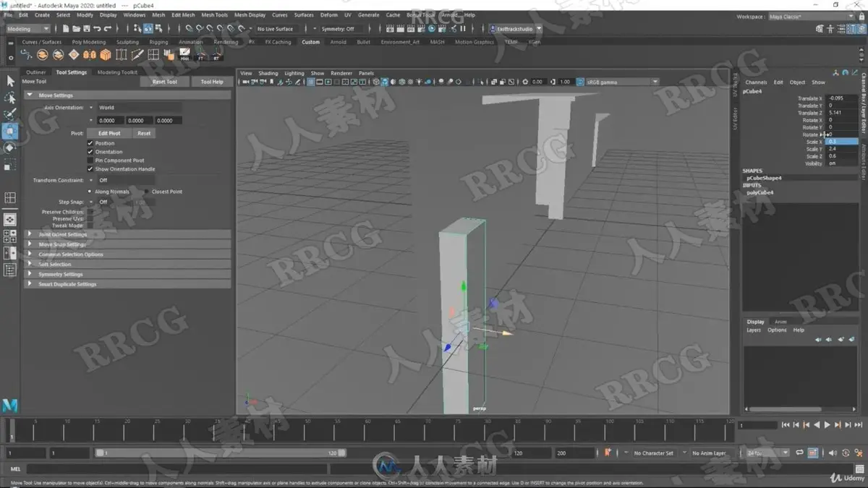Switch to the Modeling Toolkit tab
Viewport: 868px width, 488px height.
(117, 72)
